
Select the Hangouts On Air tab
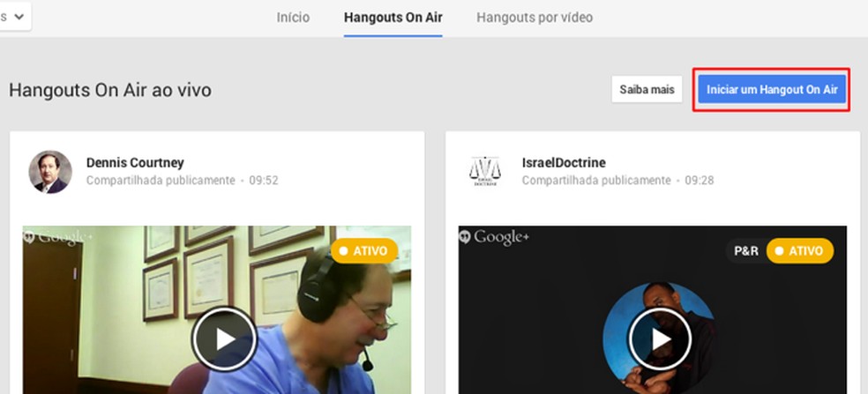pyautogui.click(x=393, y=18)
